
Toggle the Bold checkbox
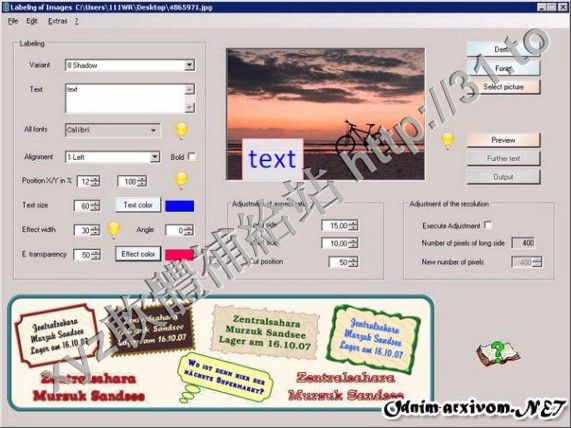pos(192,157)
